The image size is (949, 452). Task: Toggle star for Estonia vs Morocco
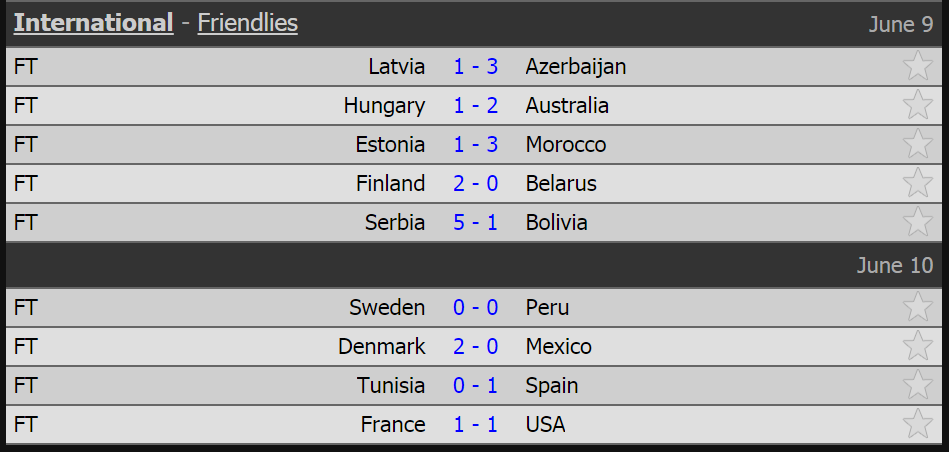(918, 143)
